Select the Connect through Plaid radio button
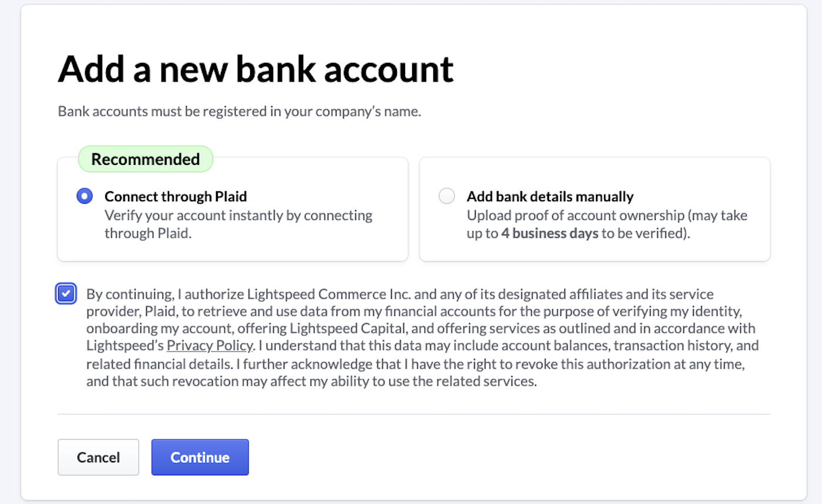Image resolution: width=822 pixels, height=504 pixels. coord(84,196)
